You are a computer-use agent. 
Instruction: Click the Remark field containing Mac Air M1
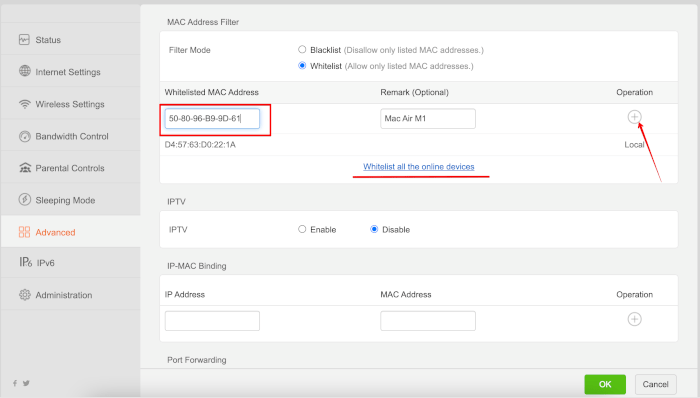coord(428,119)
